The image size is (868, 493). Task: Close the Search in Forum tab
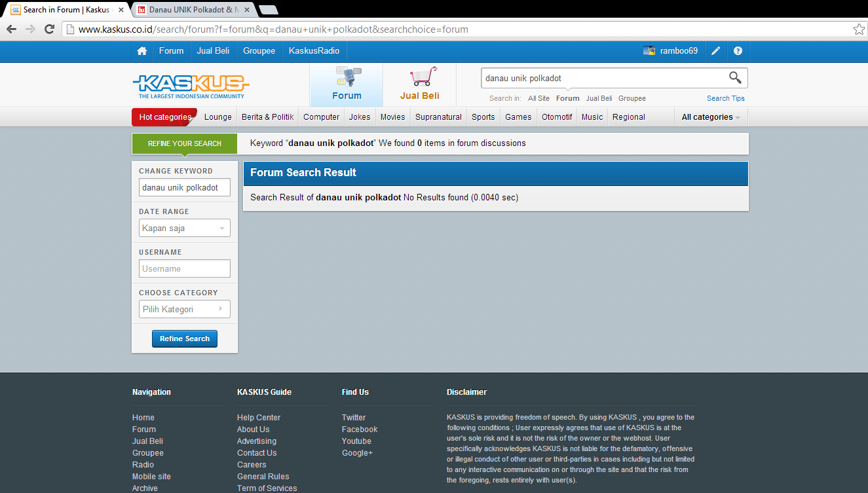(121, 10)
